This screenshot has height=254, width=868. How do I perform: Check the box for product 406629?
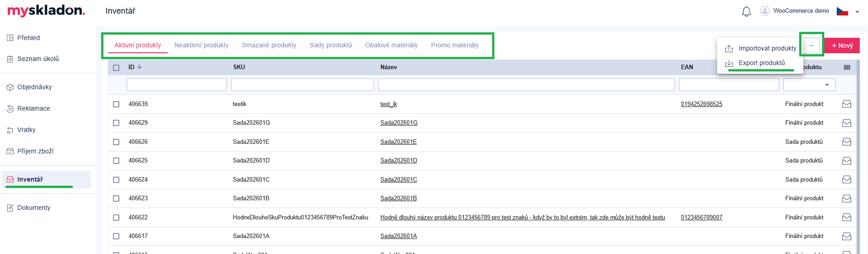[116, 123]
